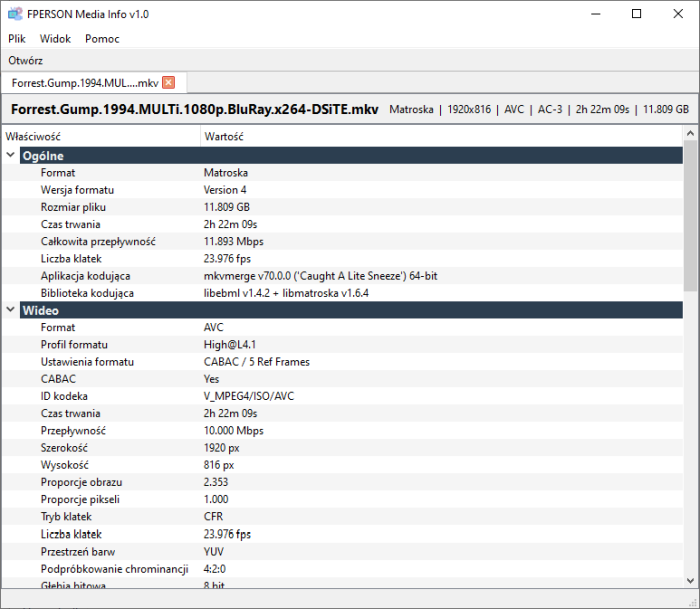Click the AC-3 summary in header

[x=550, y=109]
